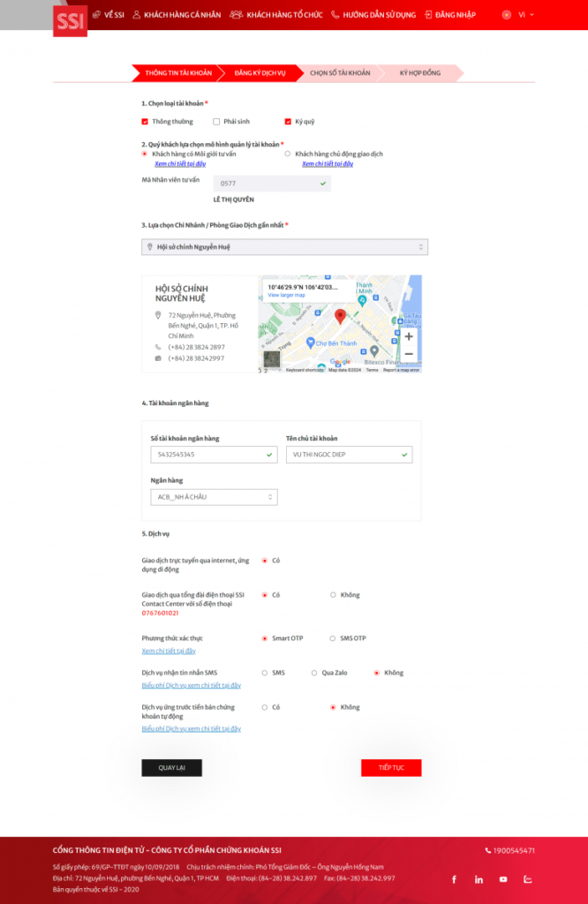Open LinkedIn page from footer icon
The width and height of the screenshot is (588, 904).
click(479, 879)
